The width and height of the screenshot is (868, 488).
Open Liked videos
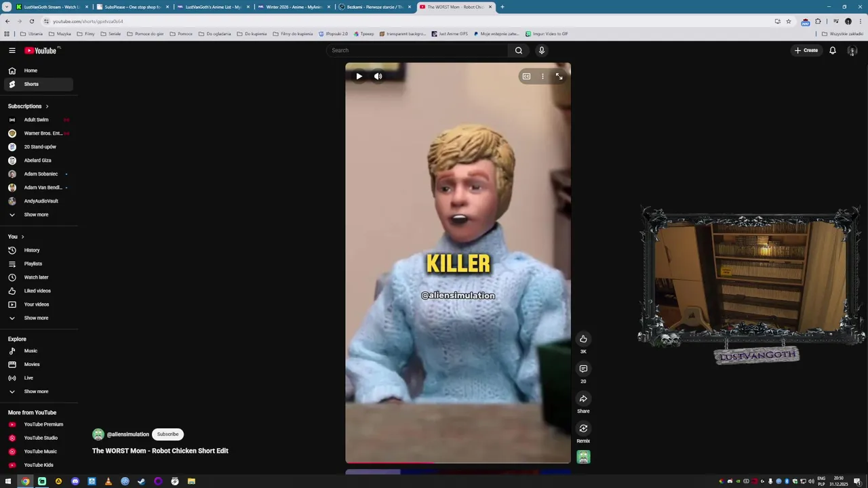pos(37,291)
